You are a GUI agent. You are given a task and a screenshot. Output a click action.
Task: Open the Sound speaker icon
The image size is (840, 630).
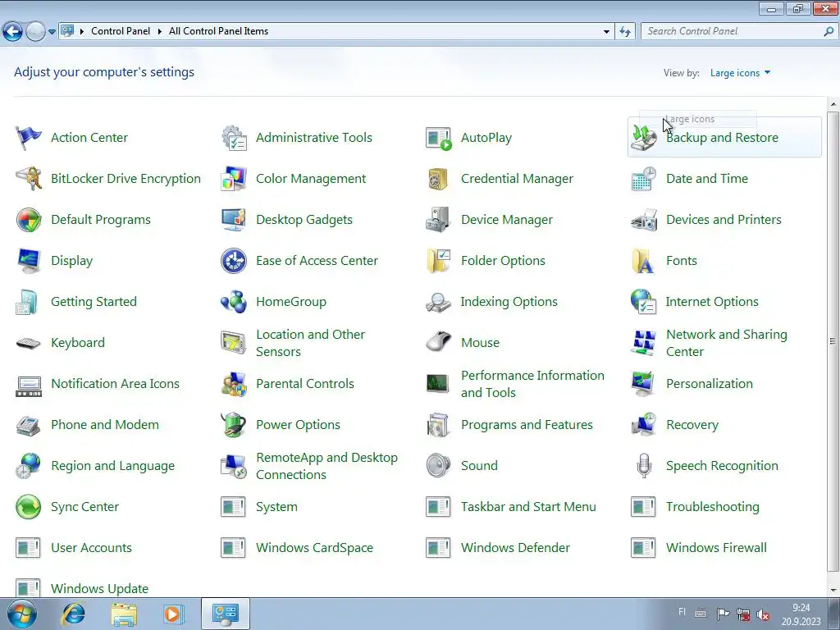pos(439,466)
